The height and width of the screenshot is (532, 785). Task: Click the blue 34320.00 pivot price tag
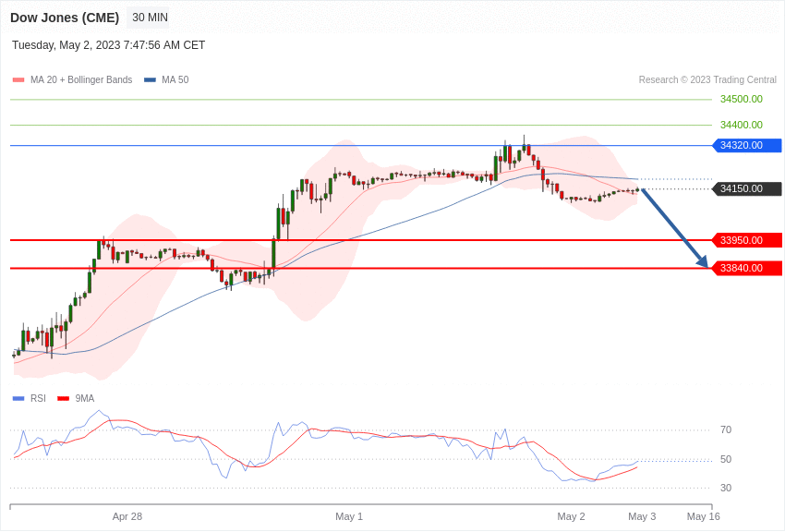[x=746, y=146]
